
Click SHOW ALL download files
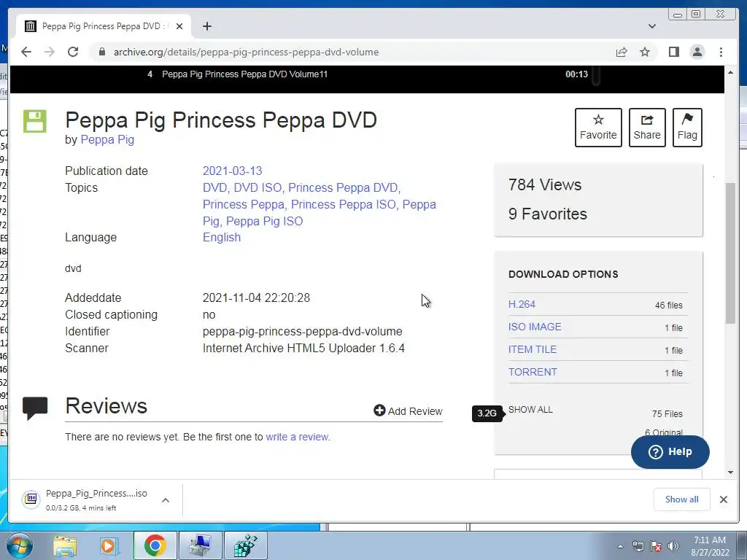(x=530, y=410)
